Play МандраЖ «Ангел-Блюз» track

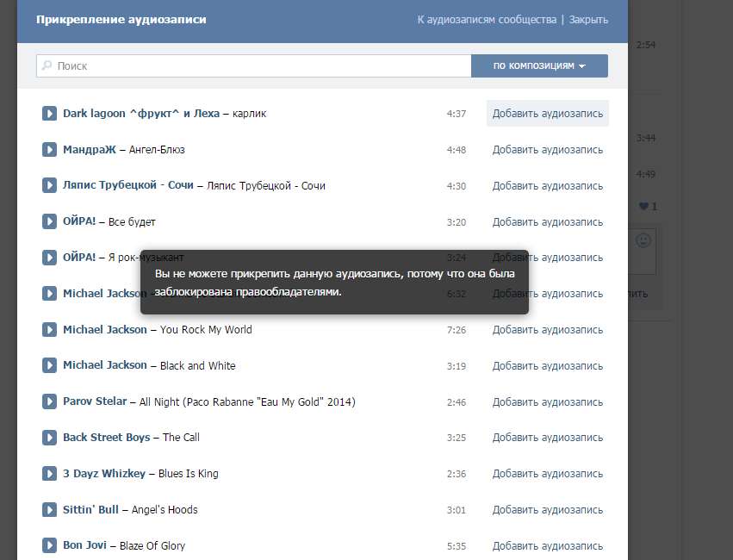50,150
